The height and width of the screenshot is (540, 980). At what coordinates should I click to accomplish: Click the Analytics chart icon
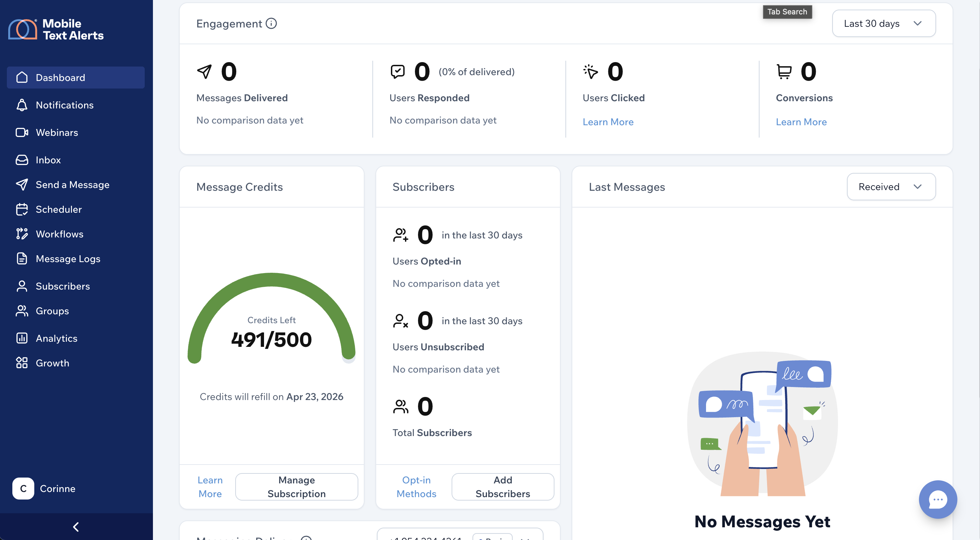coord(22,338)
